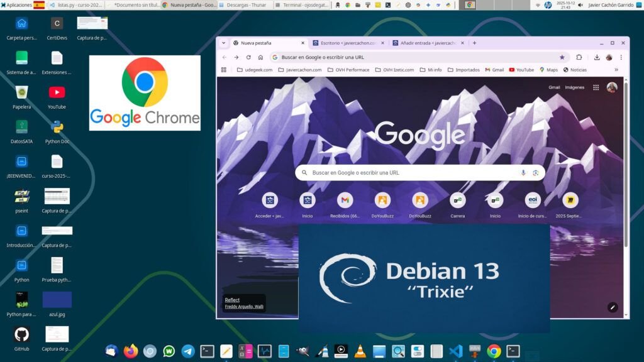Click the Imágenes link

click(574, 87)
